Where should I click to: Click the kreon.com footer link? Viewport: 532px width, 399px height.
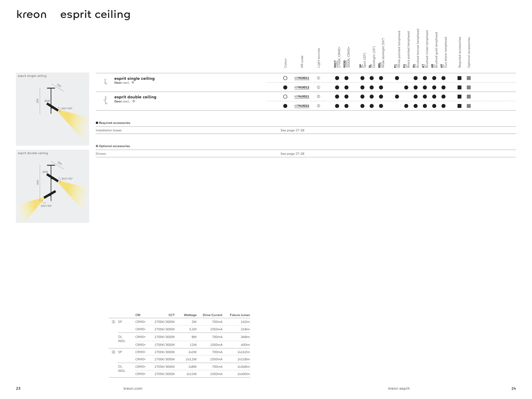(133, 388)
